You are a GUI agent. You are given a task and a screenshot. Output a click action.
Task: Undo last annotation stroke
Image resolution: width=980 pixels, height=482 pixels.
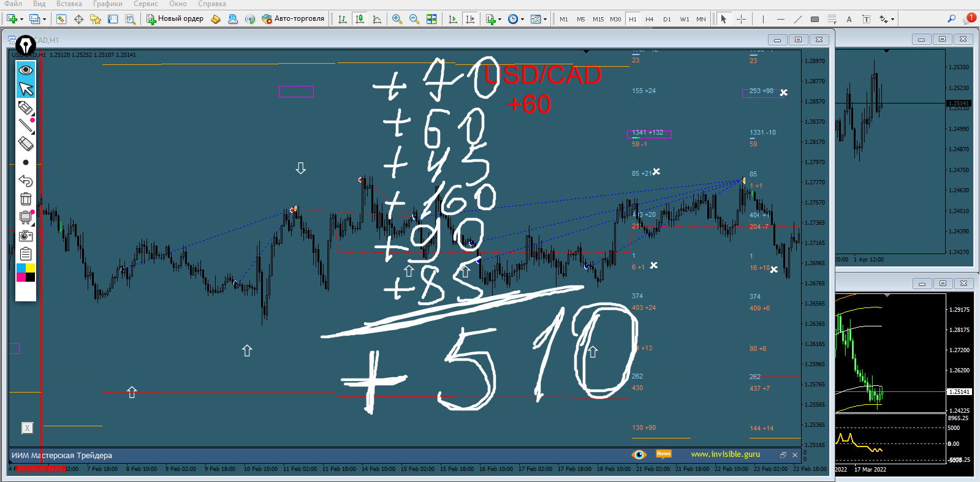point(26,181)
